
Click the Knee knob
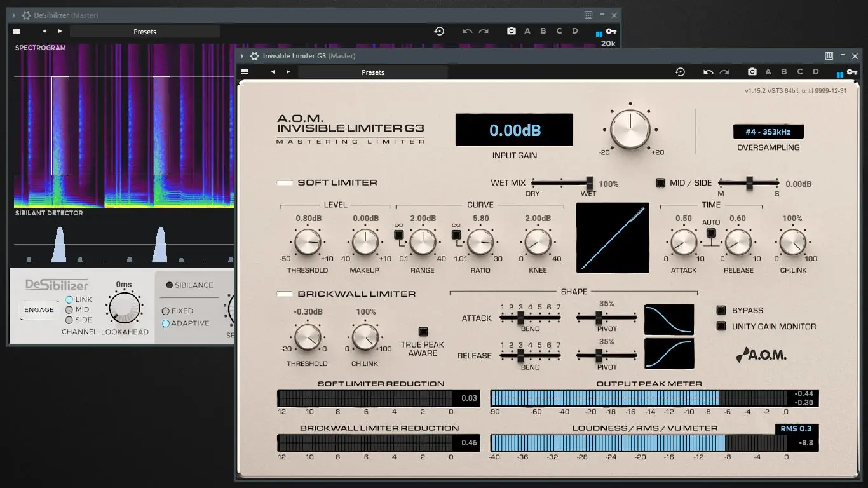tap(538, 242)
